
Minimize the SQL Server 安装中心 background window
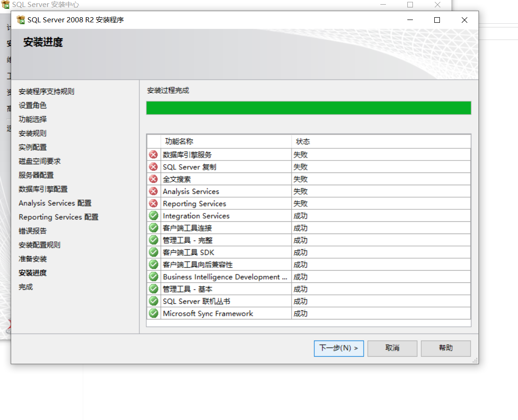[x=383, y=5]
